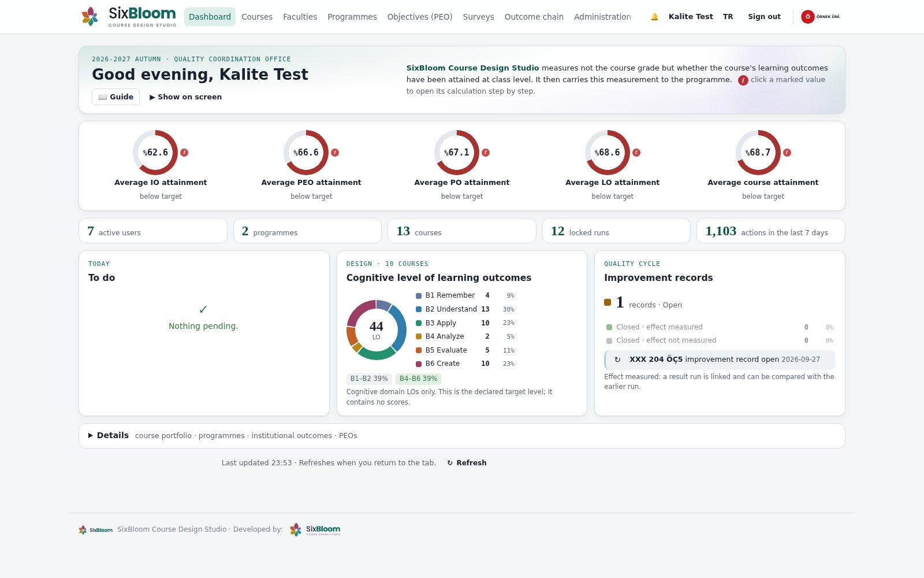The height and width of the screenshot is (578, 924).
Task: Click the 44 LO donut chart
Action: [377, 330]
